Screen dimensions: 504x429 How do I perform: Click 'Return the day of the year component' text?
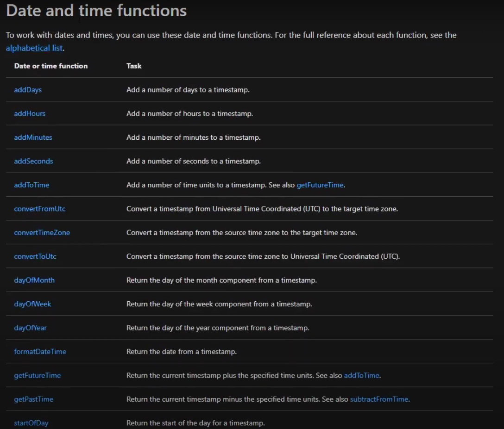click(188, 328)
